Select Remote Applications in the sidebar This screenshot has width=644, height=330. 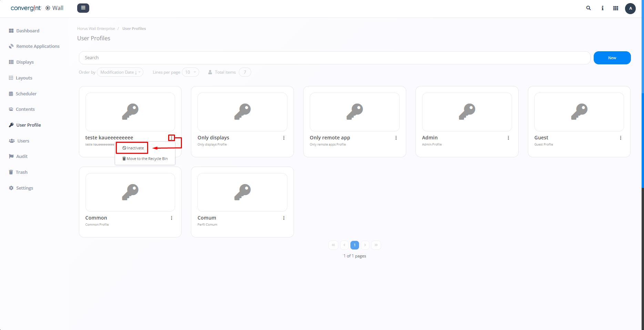tap(38, 46)
